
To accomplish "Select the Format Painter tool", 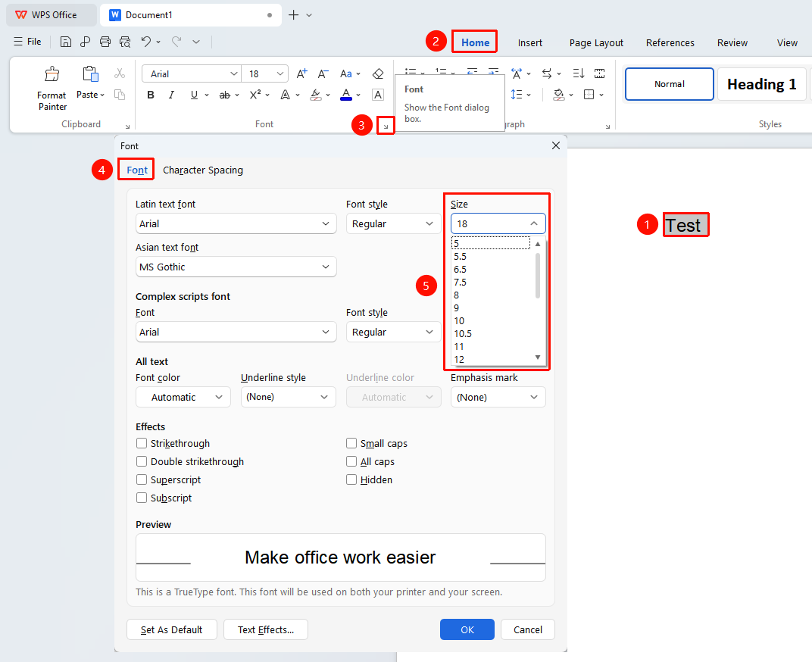I will pyautogui.click(x=52, y=89).
